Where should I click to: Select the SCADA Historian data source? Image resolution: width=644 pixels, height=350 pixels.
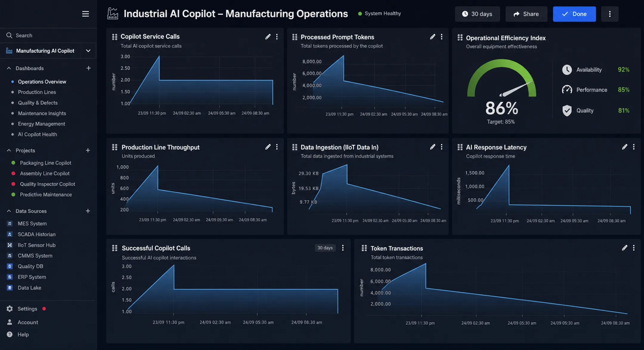click(37, 234)
